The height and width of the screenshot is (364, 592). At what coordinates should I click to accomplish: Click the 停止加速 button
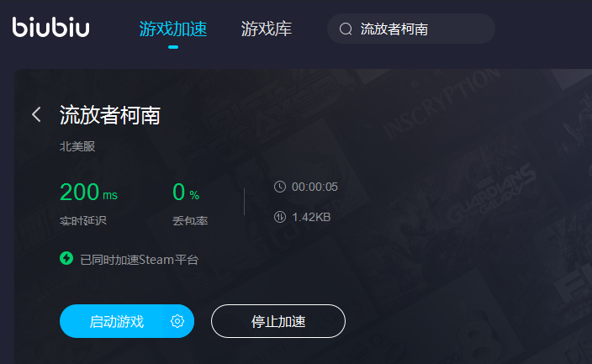(278, 321)
